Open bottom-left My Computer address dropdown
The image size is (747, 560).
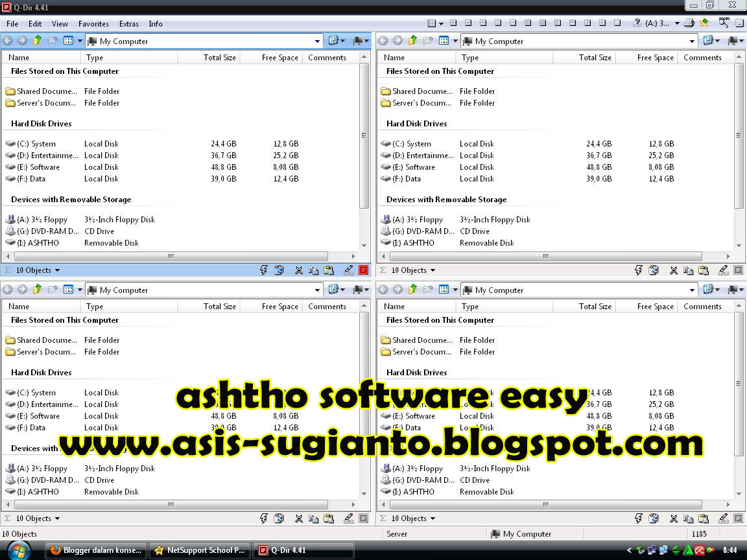(x=317, y=290)
